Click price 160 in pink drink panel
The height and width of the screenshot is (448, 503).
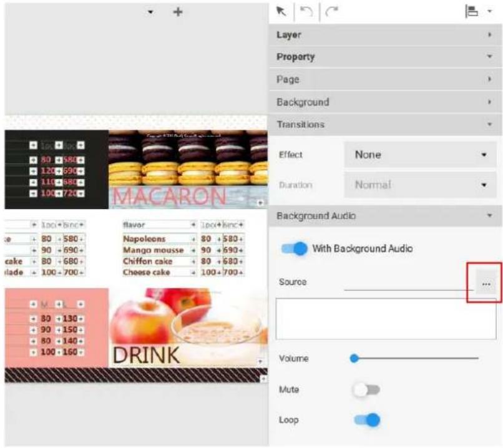click(x=70, y=352)
